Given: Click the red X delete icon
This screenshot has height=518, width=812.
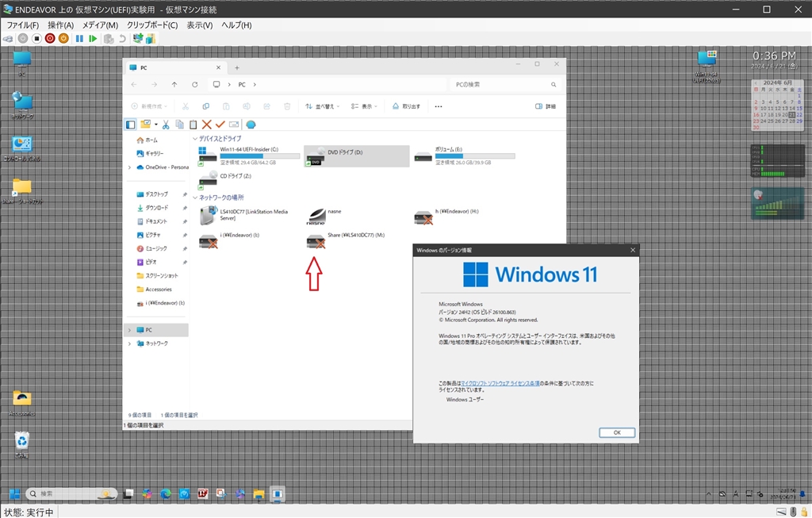Looking at the screenshot, I should 207,125.
